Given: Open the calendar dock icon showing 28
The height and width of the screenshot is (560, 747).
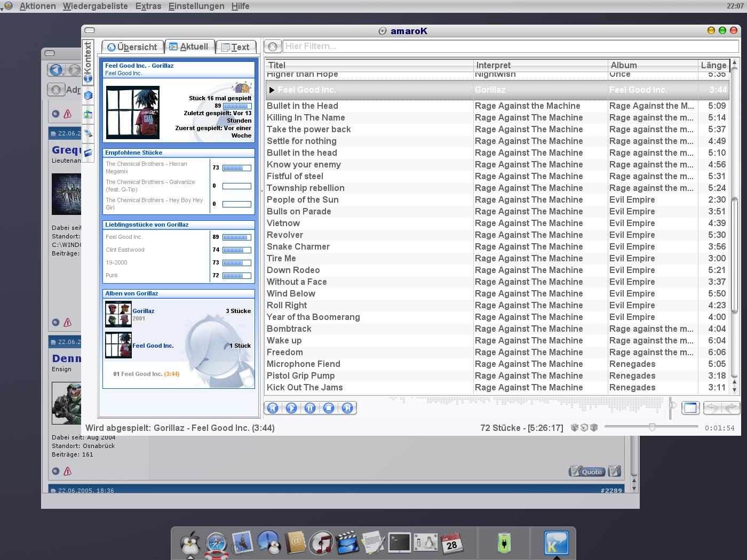Looking at the screenshot, I should coord(452,543).
